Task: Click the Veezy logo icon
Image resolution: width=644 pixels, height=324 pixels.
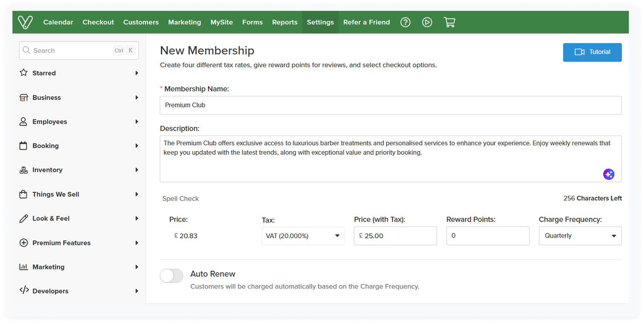Action: click(25, 22)
